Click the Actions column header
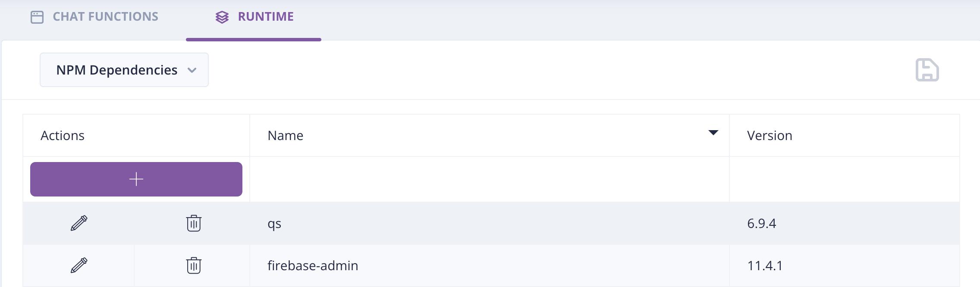980x287 pixels. (63, 135)
